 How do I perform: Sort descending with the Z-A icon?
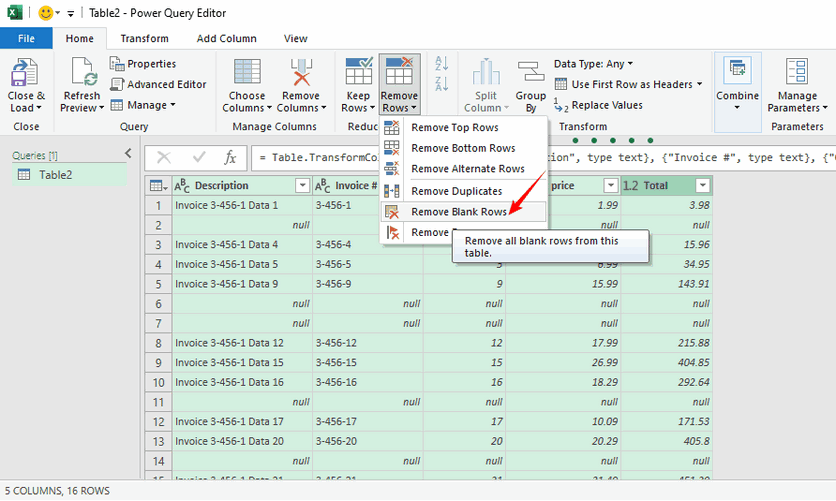click(x=441, y=84)
